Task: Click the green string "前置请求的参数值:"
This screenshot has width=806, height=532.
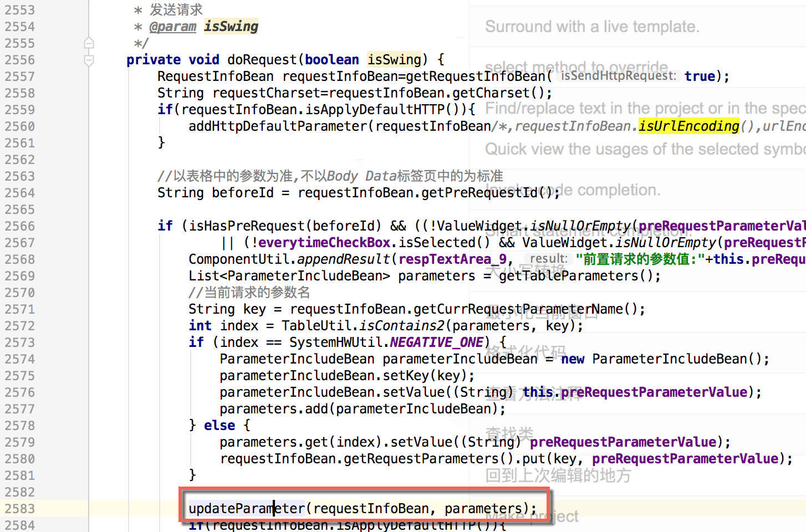Action: click(x=640, y=259)
